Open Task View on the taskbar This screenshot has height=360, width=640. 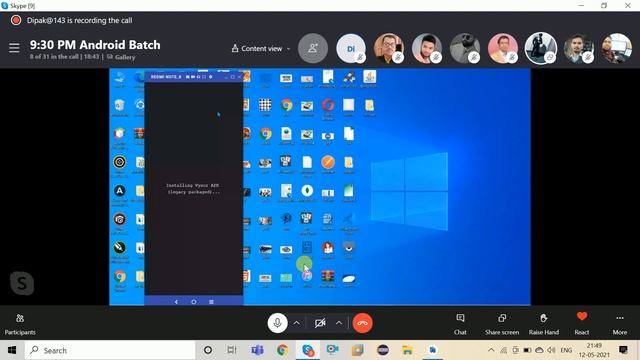(232, 350)
